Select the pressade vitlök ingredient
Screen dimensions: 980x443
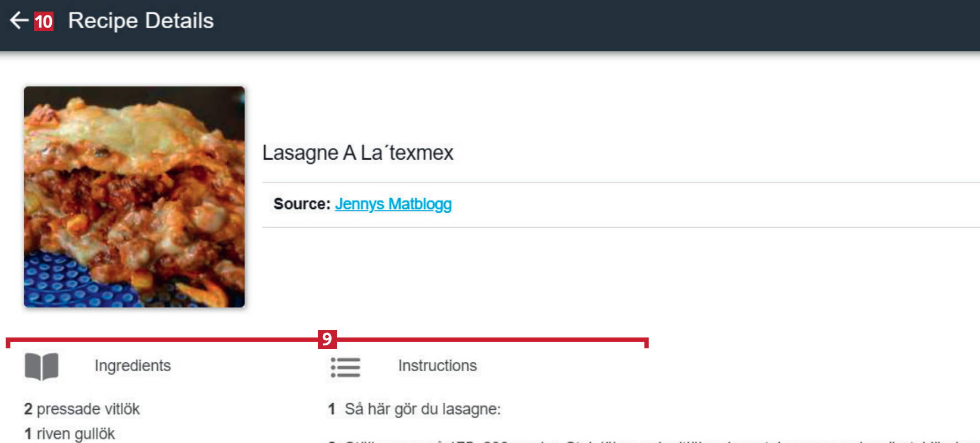[x=88, y=409]
